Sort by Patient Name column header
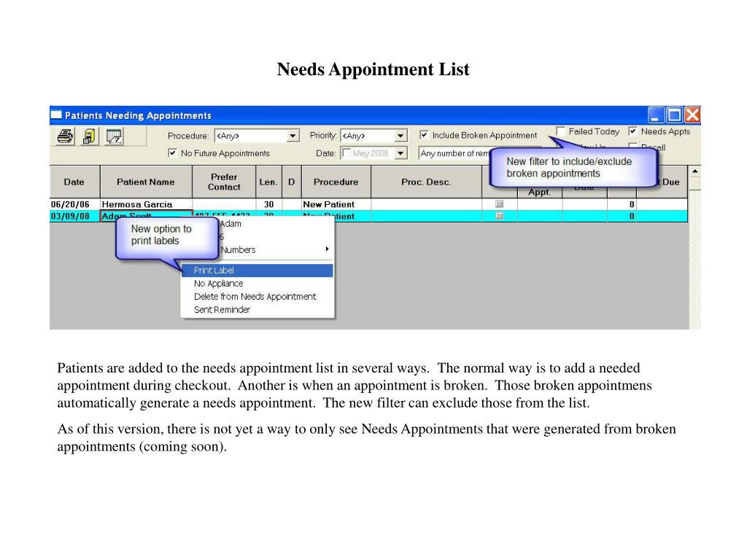 click(x=146, y=182)
